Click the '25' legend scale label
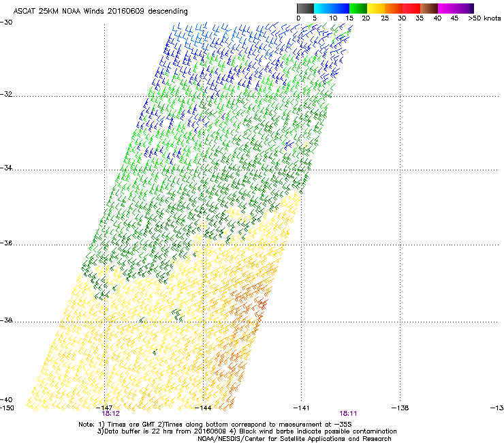This screenshot has width=504, height=443. (x=385, y=18)
